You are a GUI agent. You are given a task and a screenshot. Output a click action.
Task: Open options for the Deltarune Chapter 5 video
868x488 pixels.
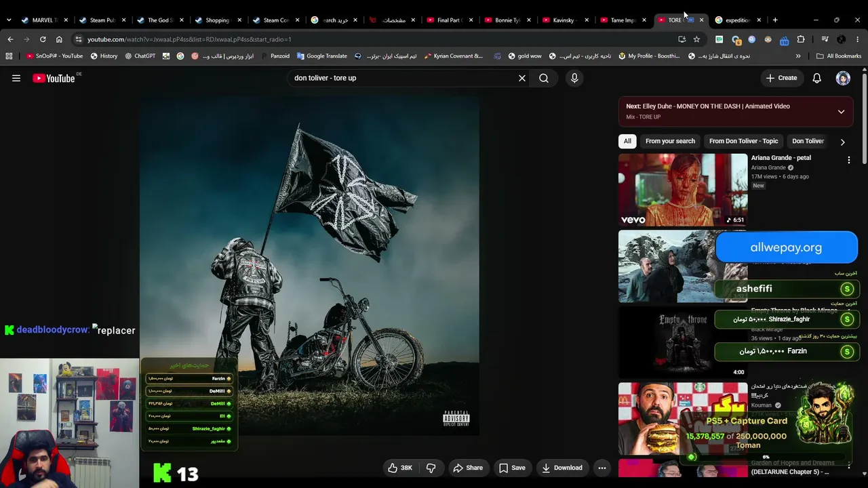(848, 465)
